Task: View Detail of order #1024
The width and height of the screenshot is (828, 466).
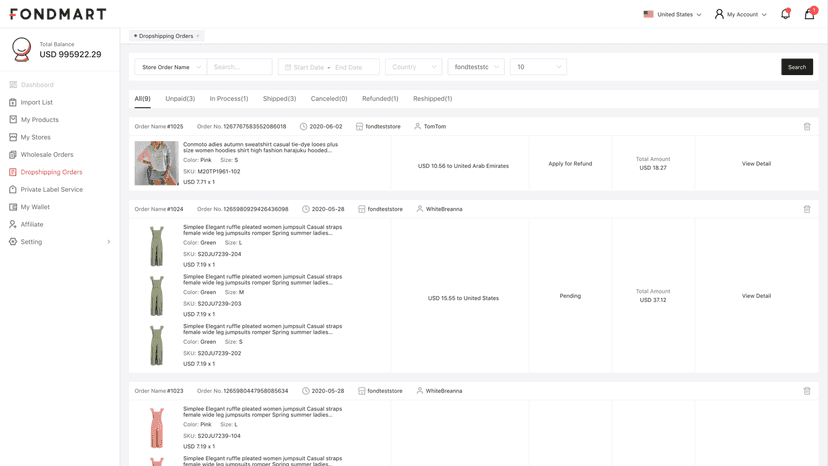Action: (756, 296)
